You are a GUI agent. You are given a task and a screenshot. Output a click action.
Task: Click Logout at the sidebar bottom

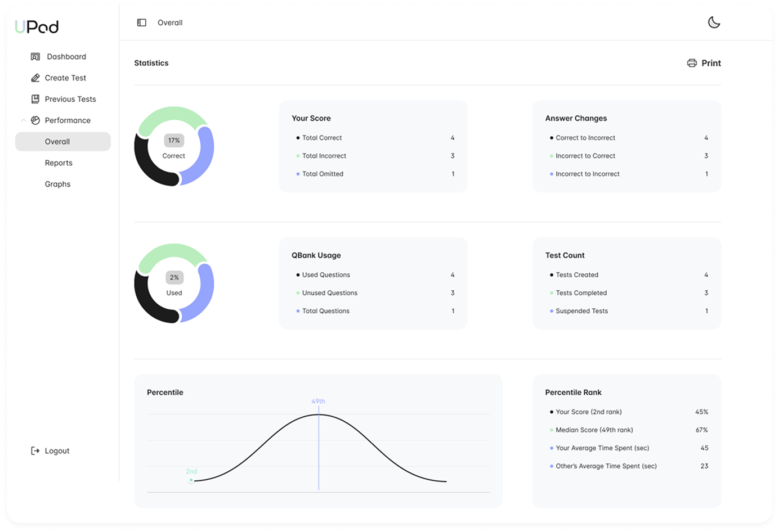(57, 450)
